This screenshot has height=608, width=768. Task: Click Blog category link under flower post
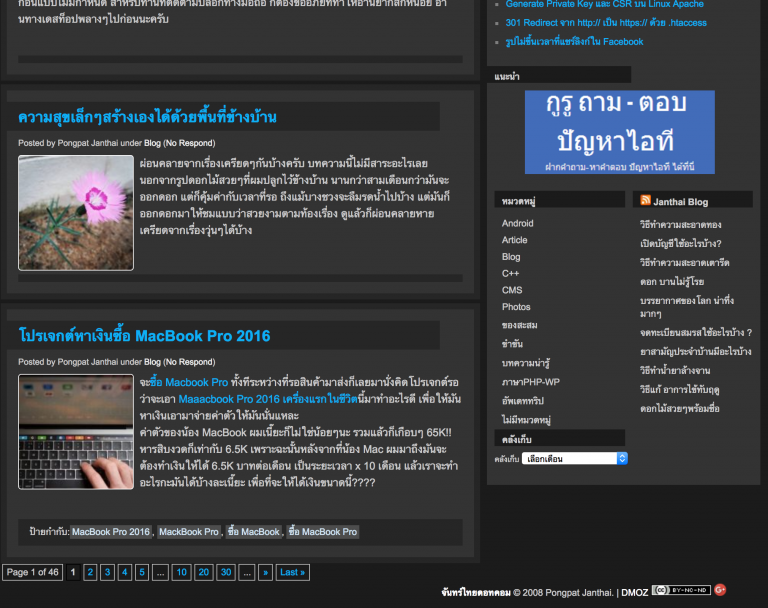point(152,143)
